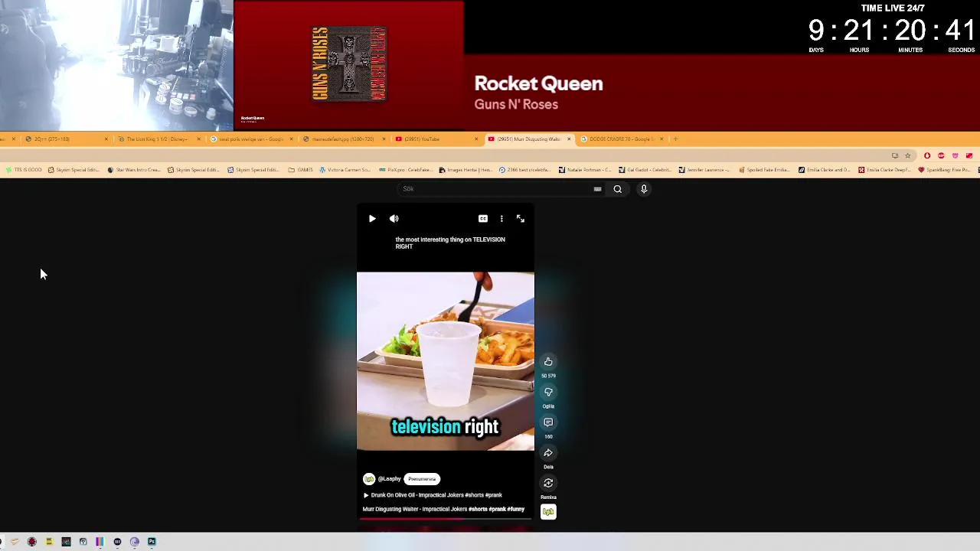Like the Short with thumbs up

[548, 362]
